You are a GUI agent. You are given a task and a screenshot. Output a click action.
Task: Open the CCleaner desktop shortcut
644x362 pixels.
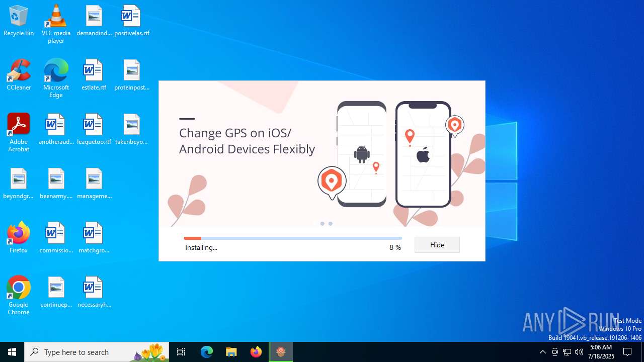pyautogui.click(x=19, y=75)
